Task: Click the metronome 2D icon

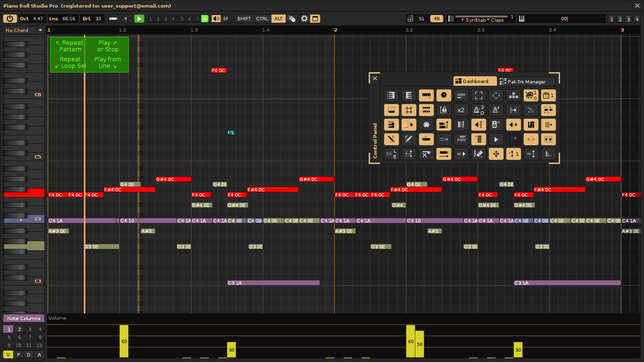Action: [479, 110]
